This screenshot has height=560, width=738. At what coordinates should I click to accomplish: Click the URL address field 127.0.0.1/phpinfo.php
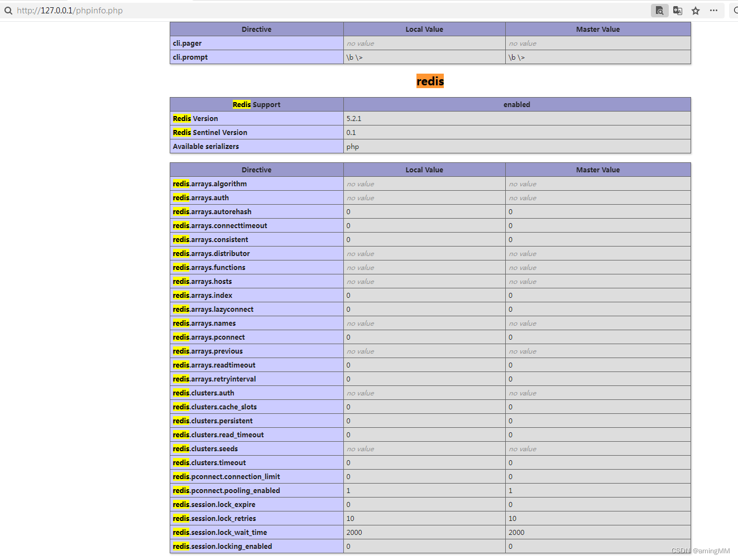[70, 11]
